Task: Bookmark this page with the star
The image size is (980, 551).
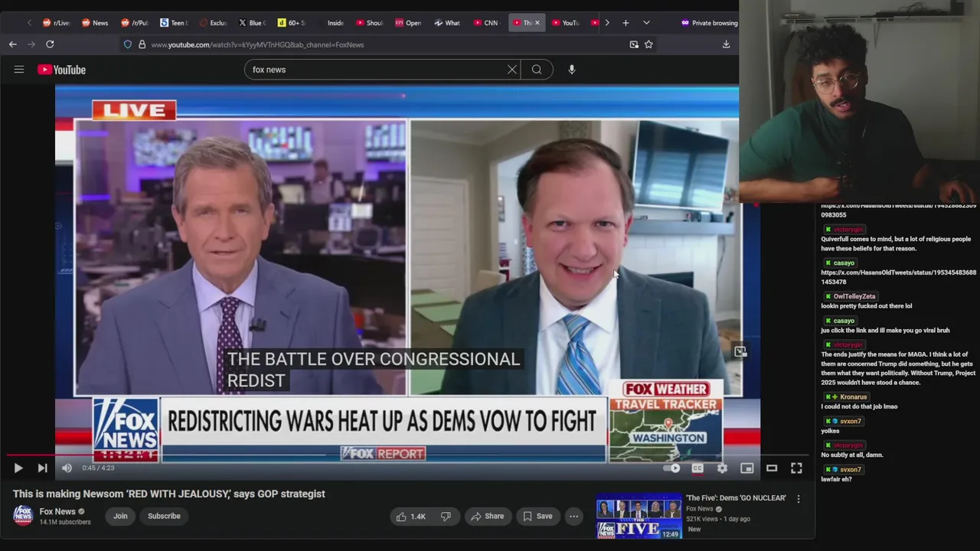Action: pyautogui.click(x=648, y=44)
